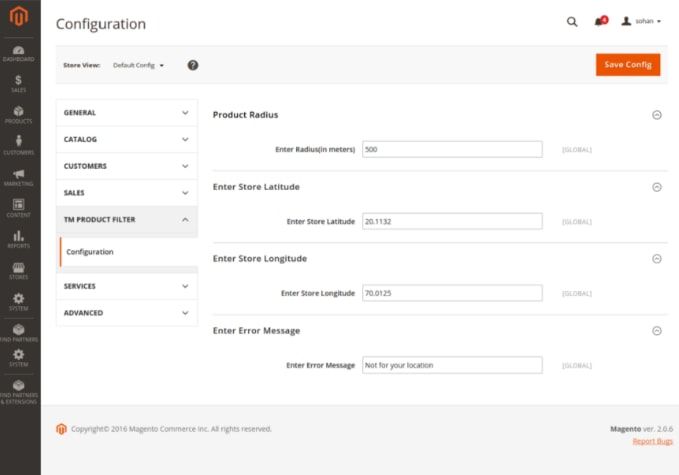
Task: Collapse the Enter Error Message section
Action: click(x=656, y=331)
